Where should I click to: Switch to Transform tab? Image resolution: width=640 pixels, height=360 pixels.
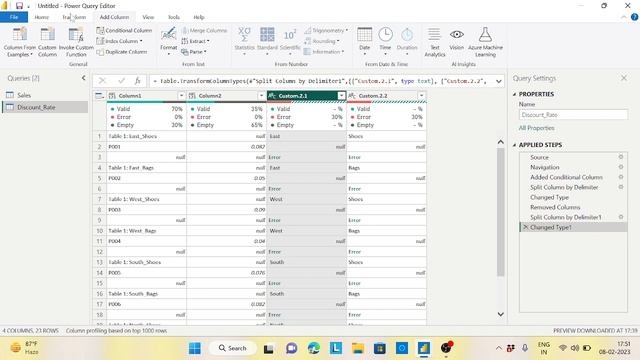74,17
